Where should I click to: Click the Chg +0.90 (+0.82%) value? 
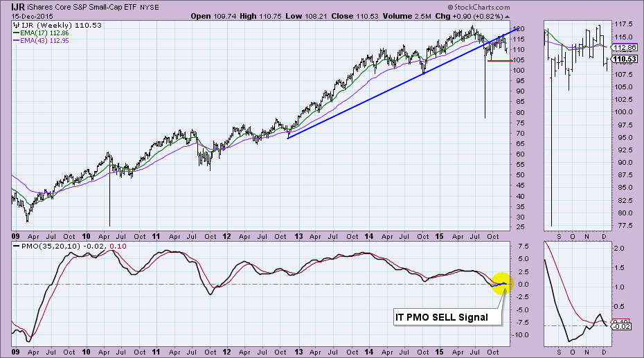(469, 17)
